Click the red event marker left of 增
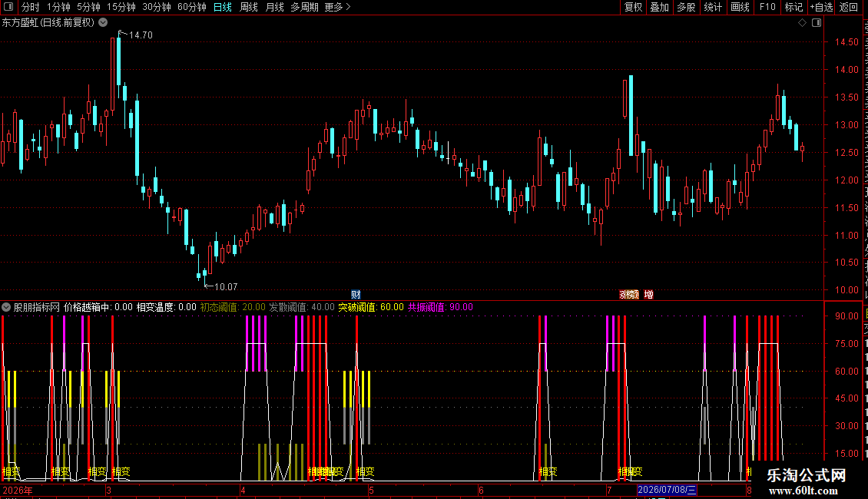This screenshot has width=868, height=499. click(x=629, y=294)
